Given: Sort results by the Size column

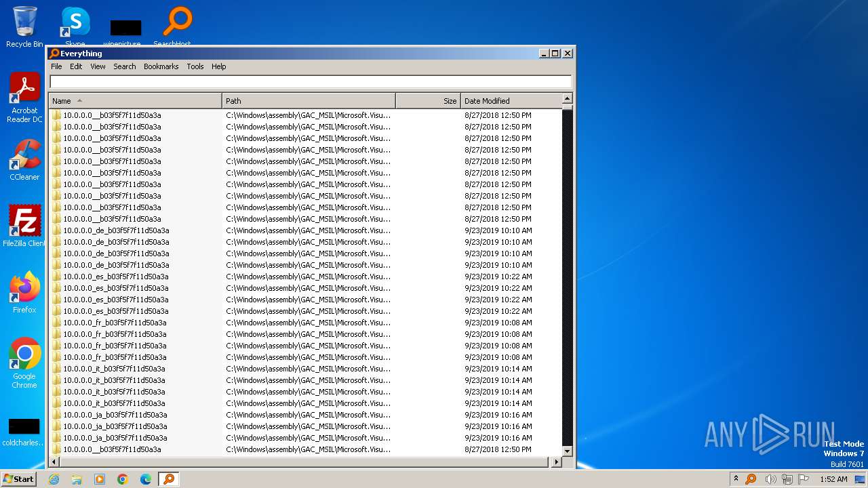Looking at the screenshot, I should [428, 101].
